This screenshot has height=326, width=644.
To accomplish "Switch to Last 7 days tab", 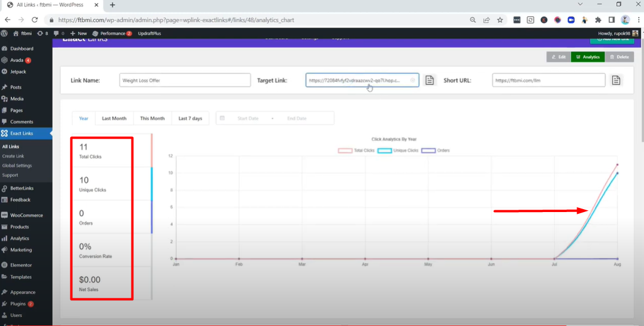I will 190,118.
